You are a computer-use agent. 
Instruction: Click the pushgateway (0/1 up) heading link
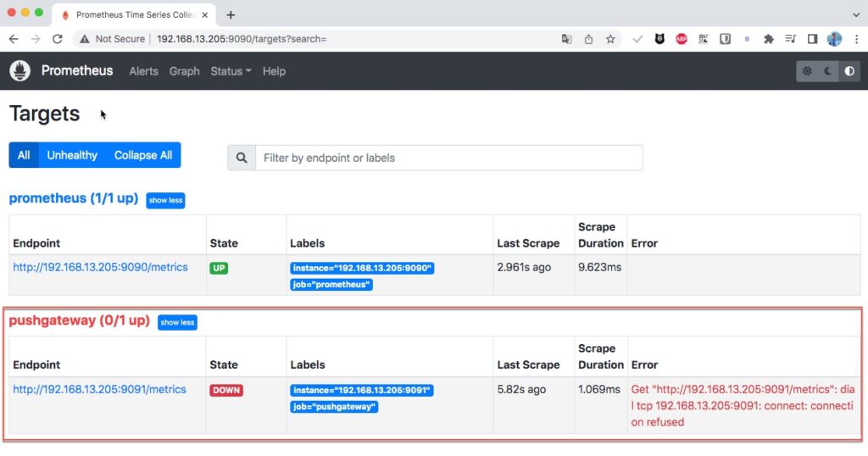pyautogui.click(x=79, y=320)
